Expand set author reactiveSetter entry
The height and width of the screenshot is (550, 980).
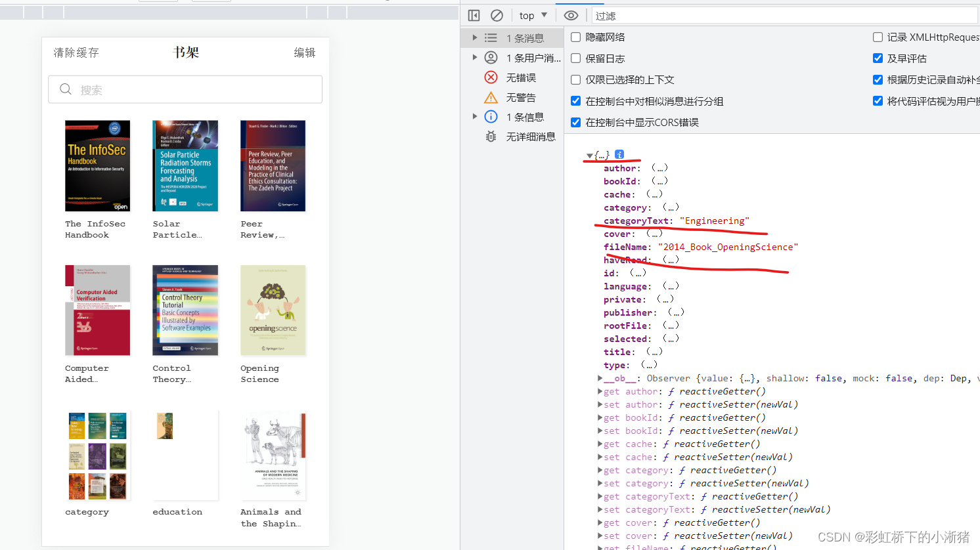pos(600,404)
